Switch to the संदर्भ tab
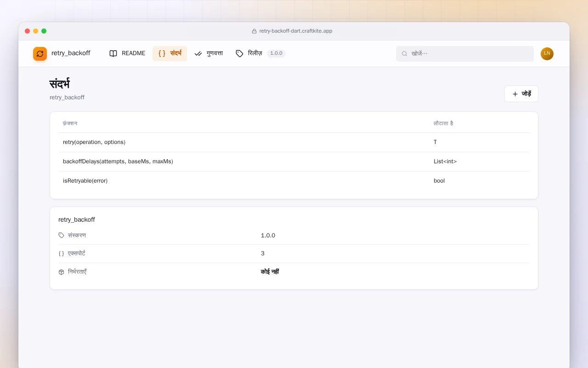Screen dimensions: 588x368 click(x=170, y=53)
